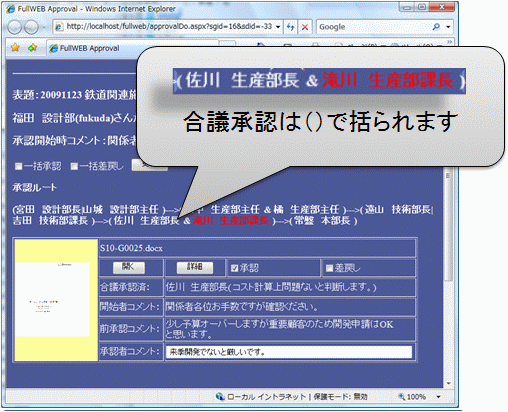Open the zoom level dropdown arrow

point(438,397)
